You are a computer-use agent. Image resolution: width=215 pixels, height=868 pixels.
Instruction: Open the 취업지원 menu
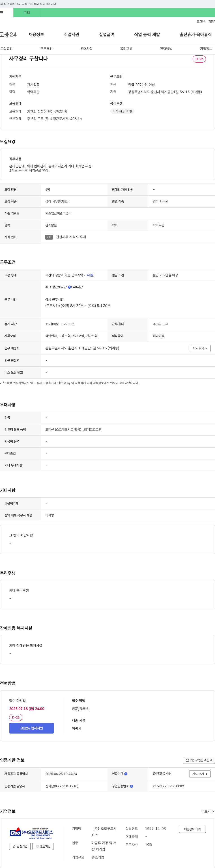(x=71, y=34)
